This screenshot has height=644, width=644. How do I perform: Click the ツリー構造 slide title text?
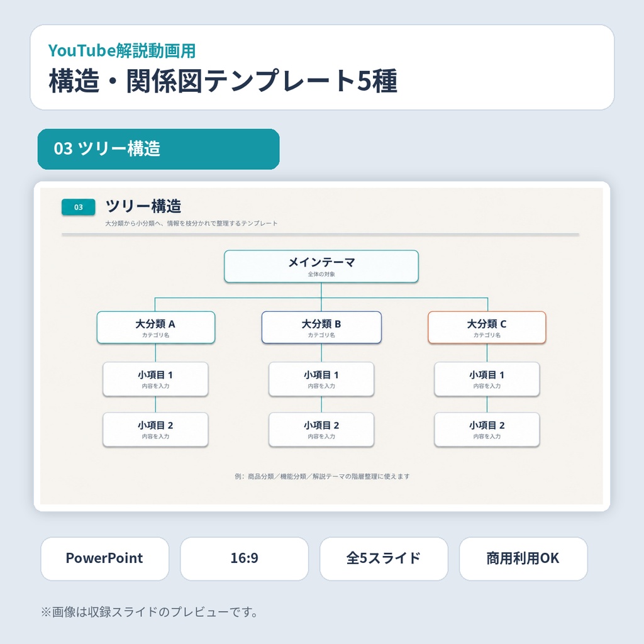[143, 206]
